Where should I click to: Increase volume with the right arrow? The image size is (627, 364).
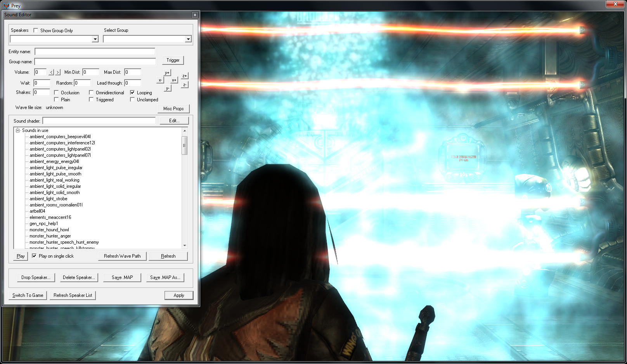tap(58, 72)
